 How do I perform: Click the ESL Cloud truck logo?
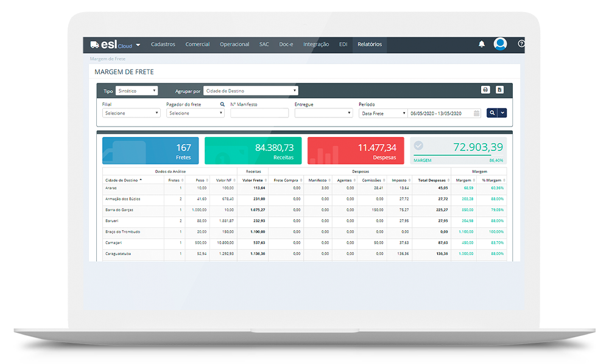[x=96, y=44]
